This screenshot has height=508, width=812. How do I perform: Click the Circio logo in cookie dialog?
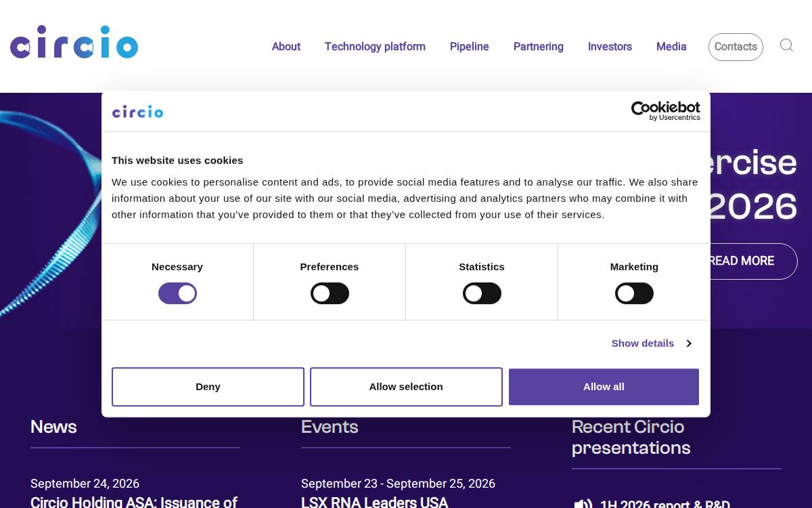(137, 112)
